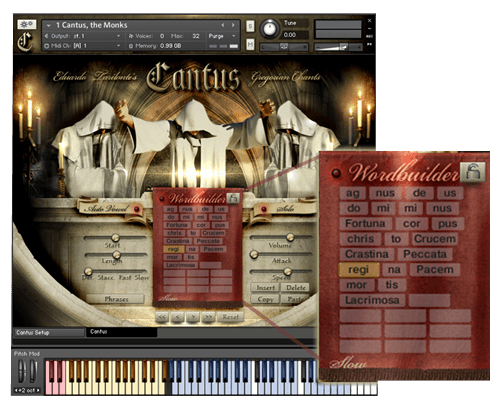
Task: Click the padlock icon in enlarged inset
Action: pyautogui.click(x=472, y=172)
